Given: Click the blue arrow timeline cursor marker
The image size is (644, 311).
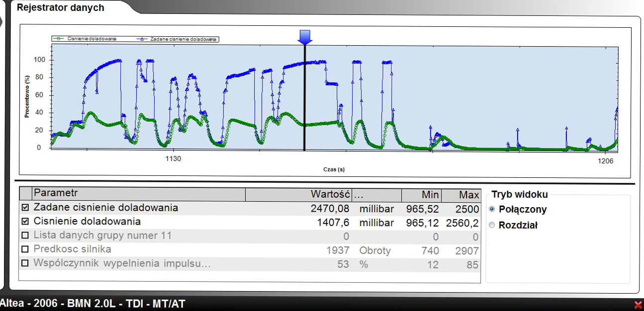Looking at the screenshot, I should 305,37.
